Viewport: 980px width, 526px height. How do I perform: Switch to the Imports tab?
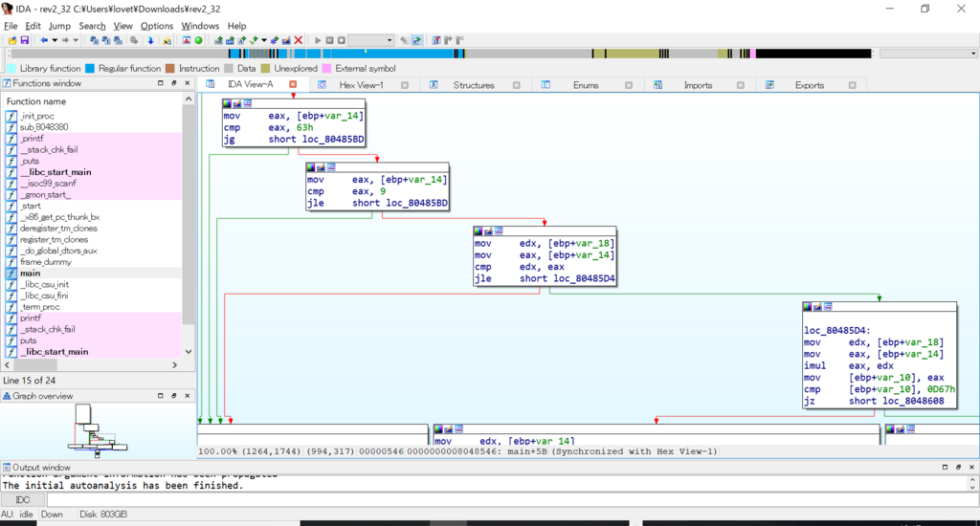[x=698, y=85]
